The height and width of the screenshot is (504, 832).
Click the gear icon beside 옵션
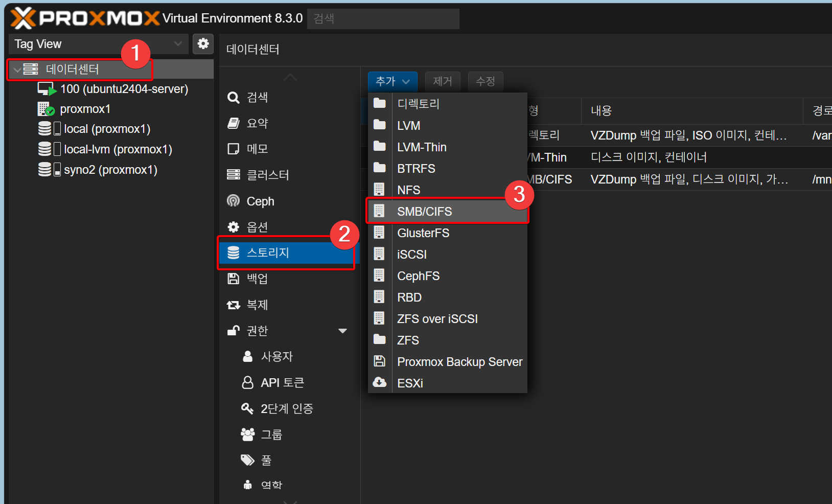coord(234,227)
